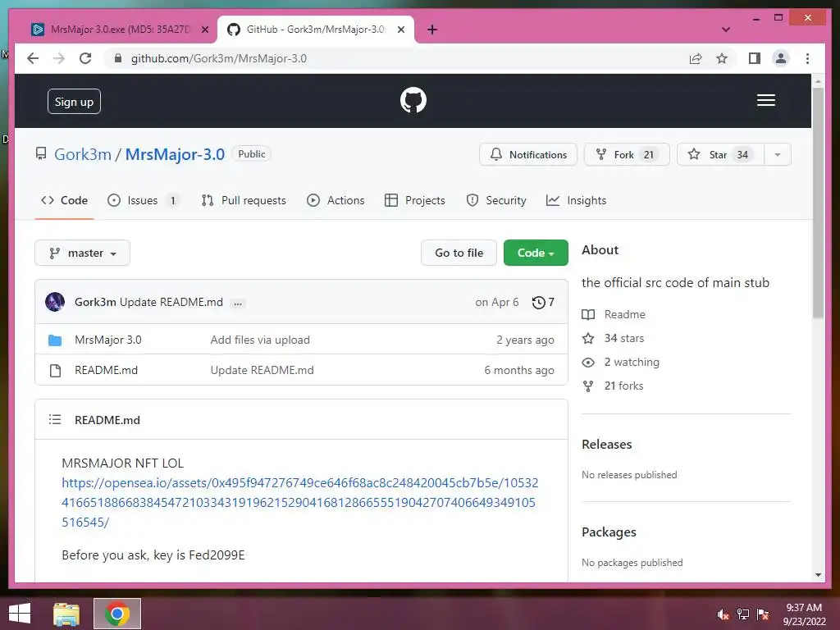Click taskbar clock showing 9:37 AM
Screen dimensions: 840x630
coord(804,614)
